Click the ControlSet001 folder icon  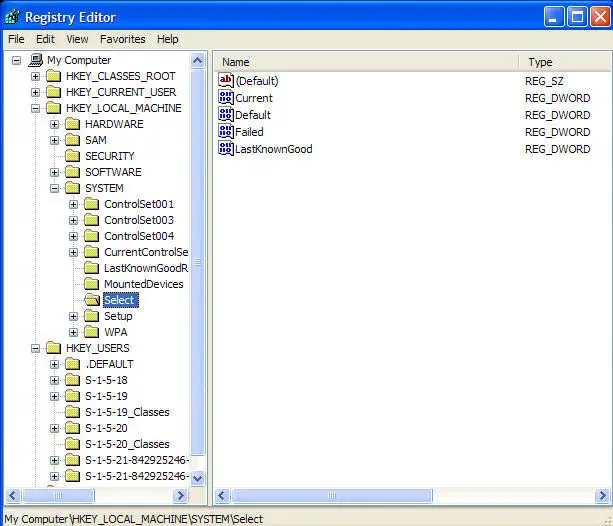[x=91, y=204]
